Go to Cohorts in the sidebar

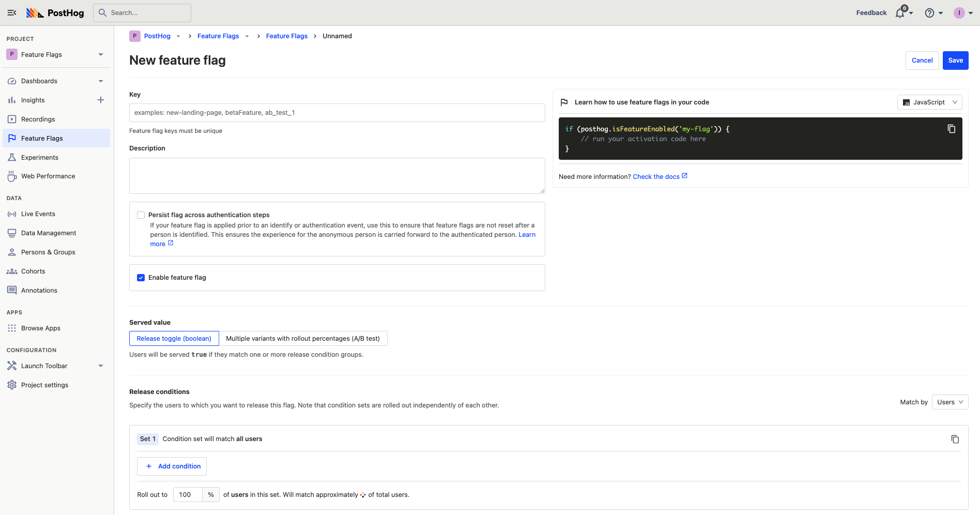click(33, 271)
